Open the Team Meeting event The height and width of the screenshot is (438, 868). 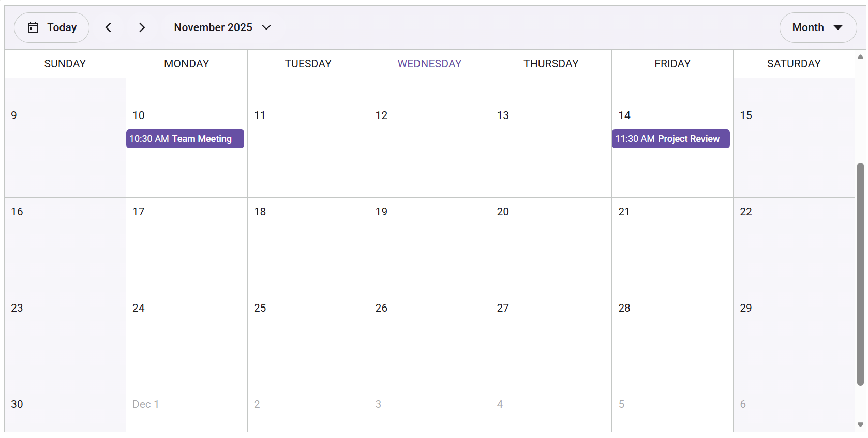point(185,139)
